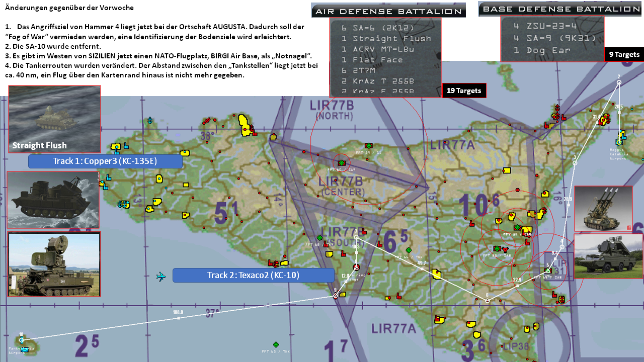Select route waypoint 3 on the white track
This screenshot has height=362, width=644.
(x=575, y=163)
